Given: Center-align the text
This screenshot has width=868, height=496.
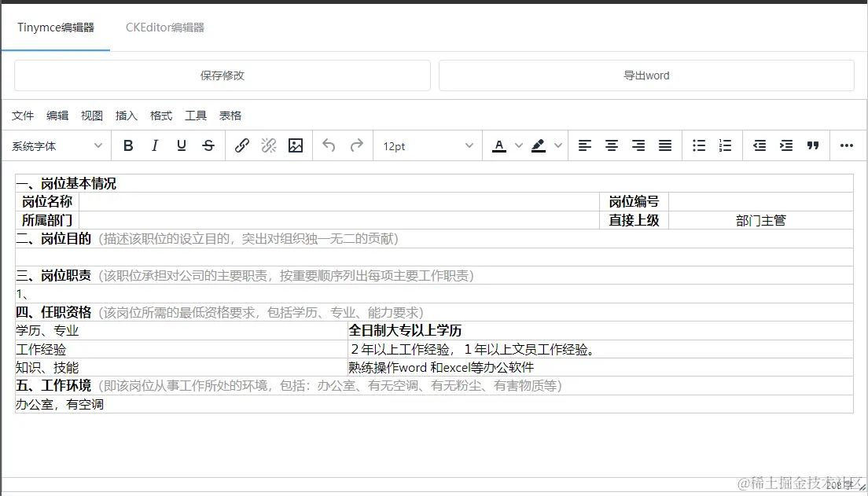Looking at the screenshot, I should pos(611,146).
